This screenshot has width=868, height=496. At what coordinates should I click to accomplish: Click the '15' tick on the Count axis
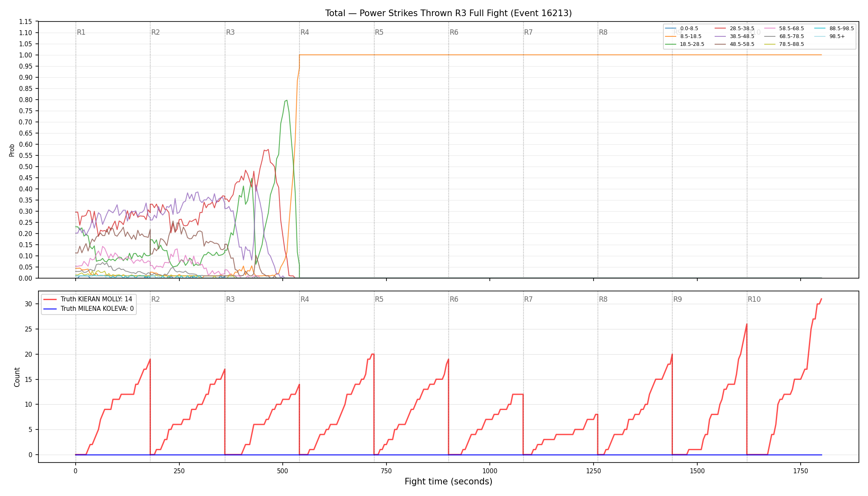(29, 379)
